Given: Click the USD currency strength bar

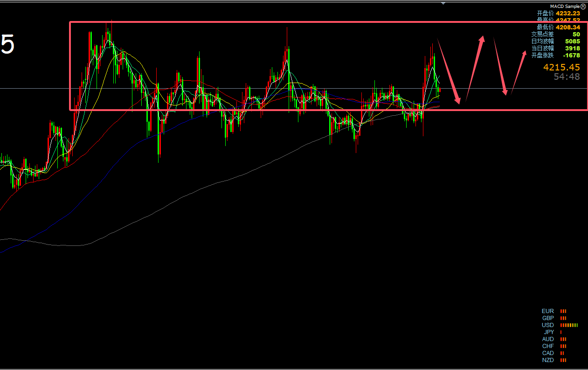Looking at the screenshot, I should 569,325.
